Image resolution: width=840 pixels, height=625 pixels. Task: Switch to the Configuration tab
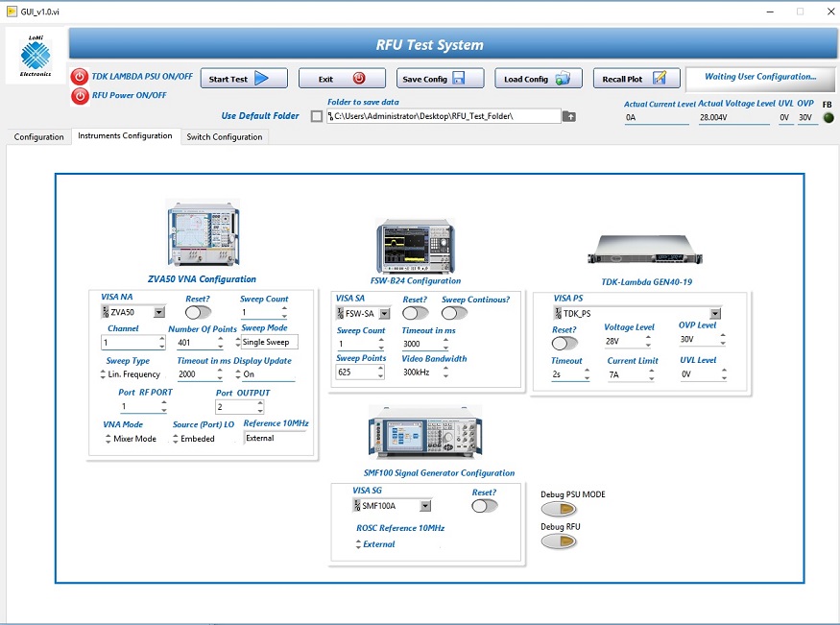[x=39, y=137]
